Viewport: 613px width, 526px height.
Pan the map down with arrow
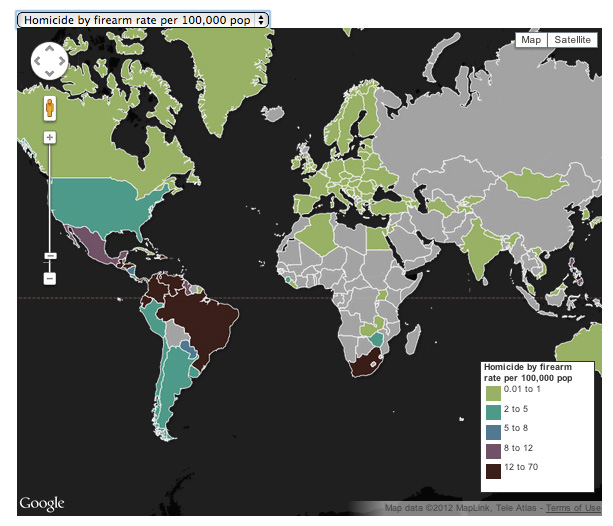tap(49, 73)
